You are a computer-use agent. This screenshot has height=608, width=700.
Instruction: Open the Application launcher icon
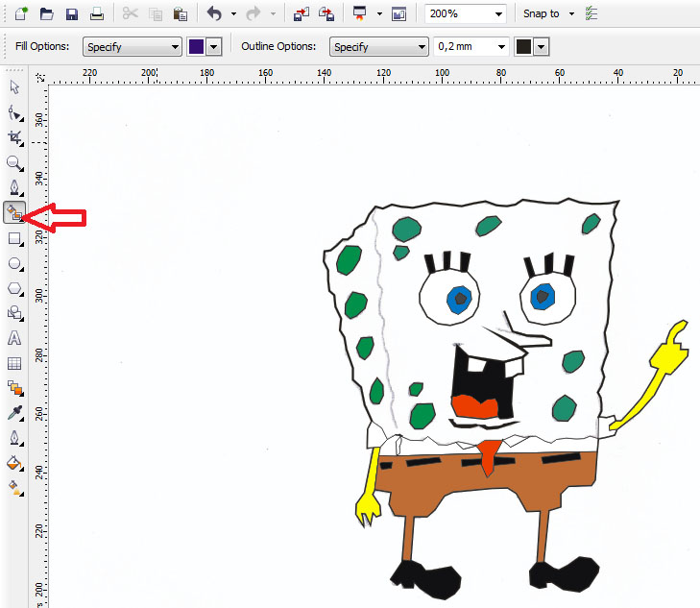coord(359,13)
